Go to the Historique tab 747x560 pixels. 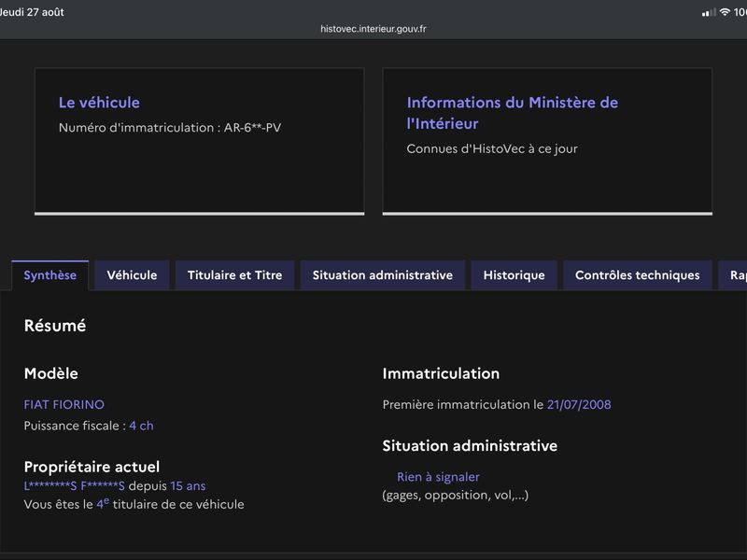click(x=514, y=275)
